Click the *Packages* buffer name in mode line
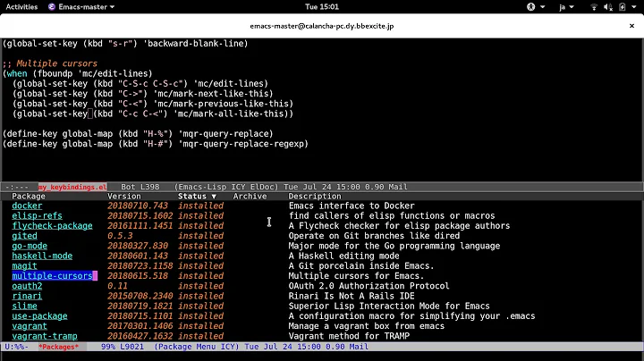Screen dimensions: 644x361 [58, 347]
